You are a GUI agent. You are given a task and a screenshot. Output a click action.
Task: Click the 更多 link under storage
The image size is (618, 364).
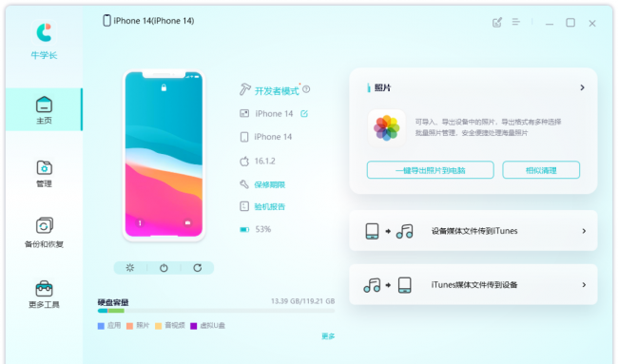328,336
